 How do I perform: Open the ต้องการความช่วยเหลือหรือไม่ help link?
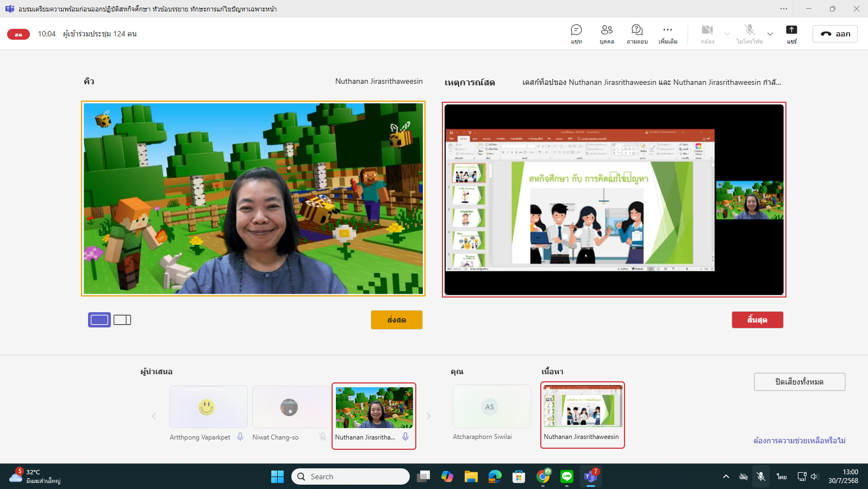pos(800,441)
